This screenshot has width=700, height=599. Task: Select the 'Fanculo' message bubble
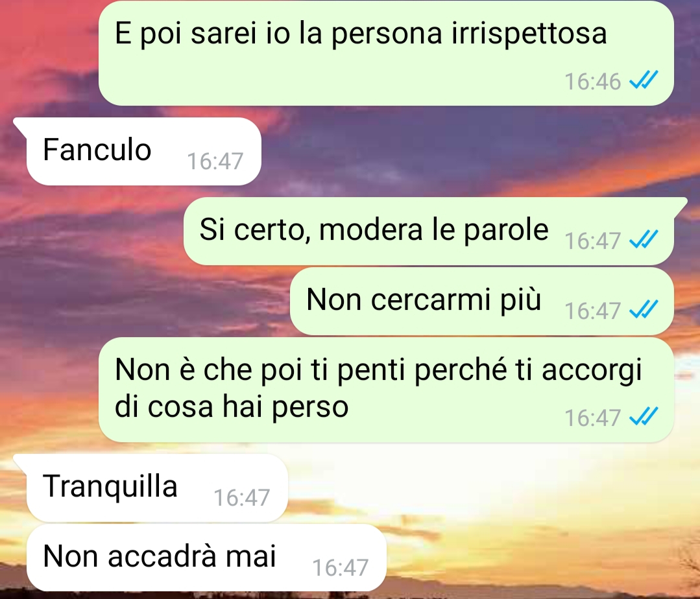click(x=144, y=151)
